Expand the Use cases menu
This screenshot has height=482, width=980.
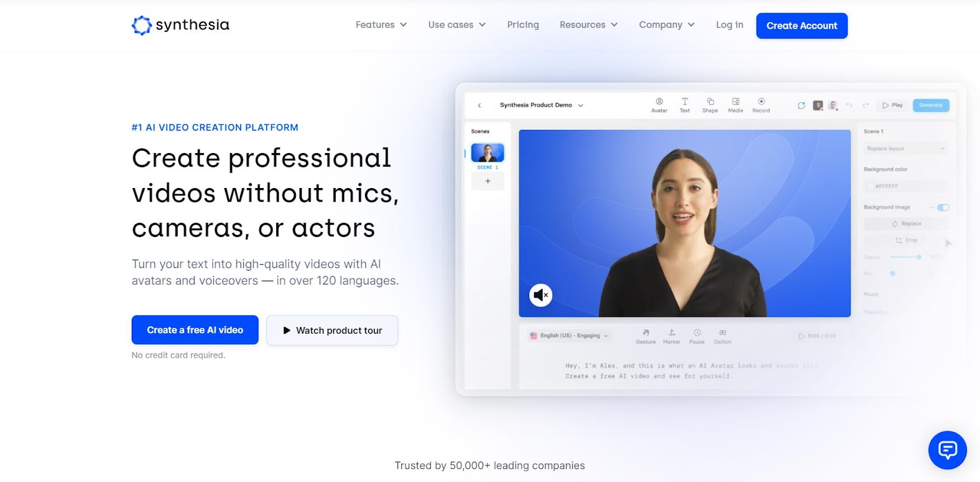(x=457, y=25)
